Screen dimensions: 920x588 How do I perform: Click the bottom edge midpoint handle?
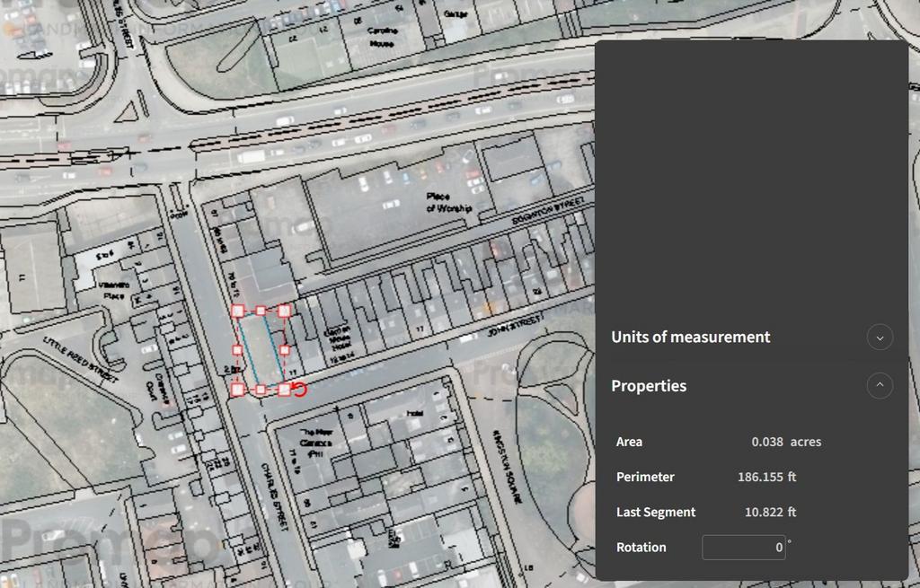pyautogui.click(x=261, y=390)
